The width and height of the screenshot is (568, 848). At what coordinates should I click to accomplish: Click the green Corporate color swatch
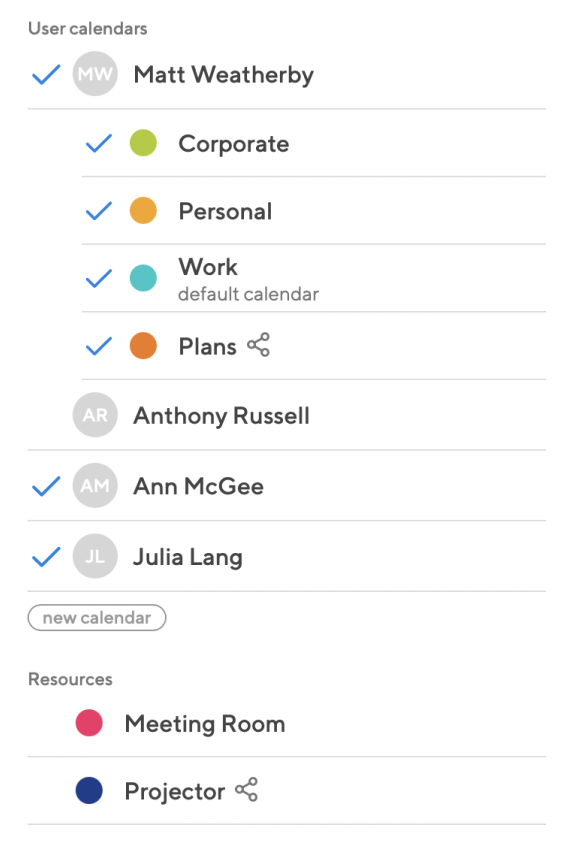[x=143, y=143]
